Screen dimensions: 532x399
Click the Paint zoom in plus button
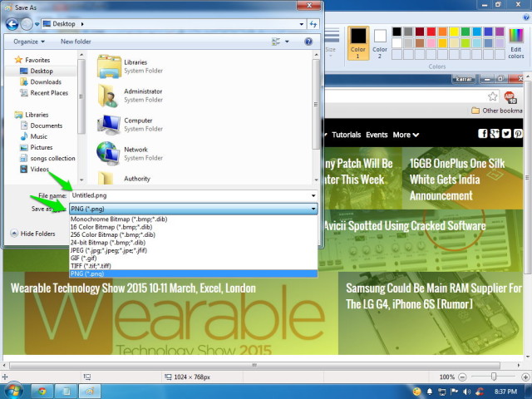tap(525, 377)
